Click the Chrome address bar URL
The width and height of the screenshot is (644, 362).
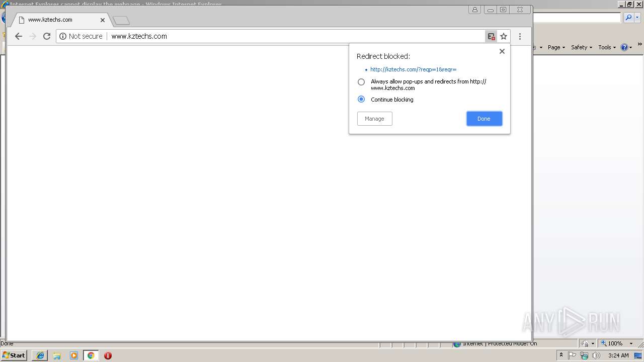pyautogui.click(x=139, y=36)
